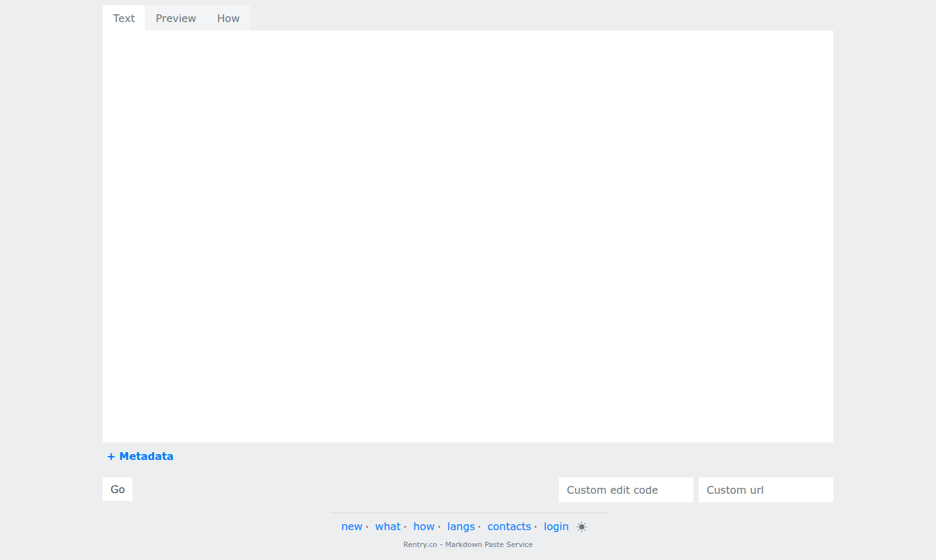936x560 pixels.
Task: Focus the Custom edit code field
Action: [x=625, y=490]
